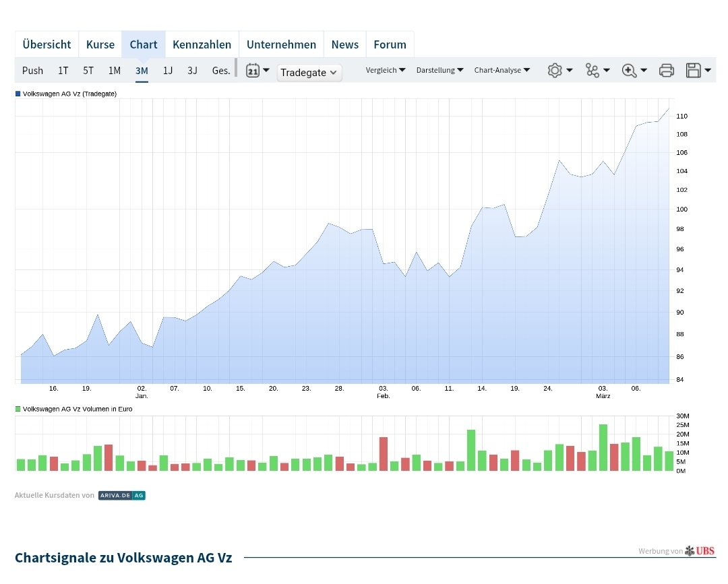The image size is (728, 584).
Task: Set timeframe to 1J
Action: [x=168, y=71]
